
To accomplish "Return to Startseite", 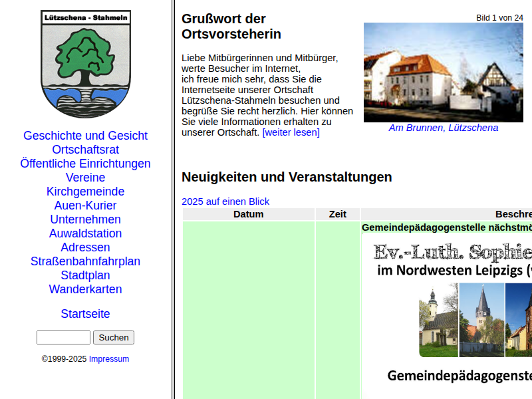I will (x=85, y=314).
